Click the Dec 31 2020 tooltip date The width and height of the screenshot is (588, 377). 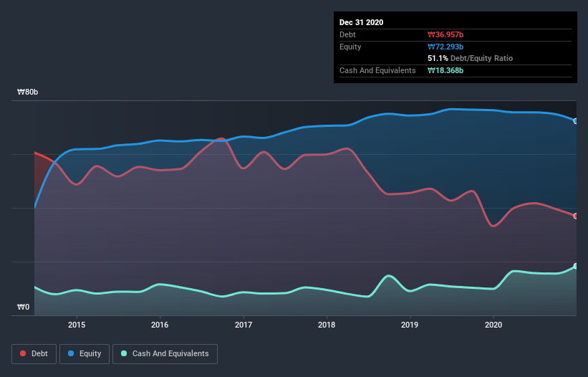361,22
